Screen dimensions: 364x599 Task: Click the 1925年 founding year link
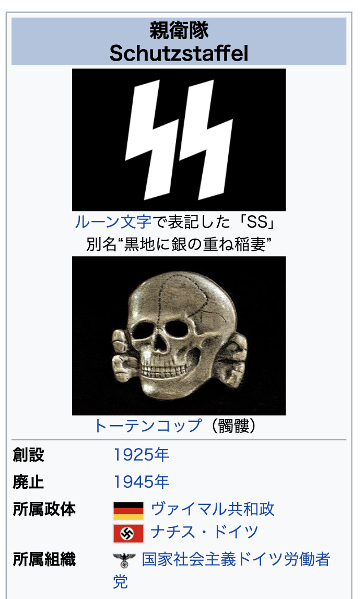coord(142,454)
